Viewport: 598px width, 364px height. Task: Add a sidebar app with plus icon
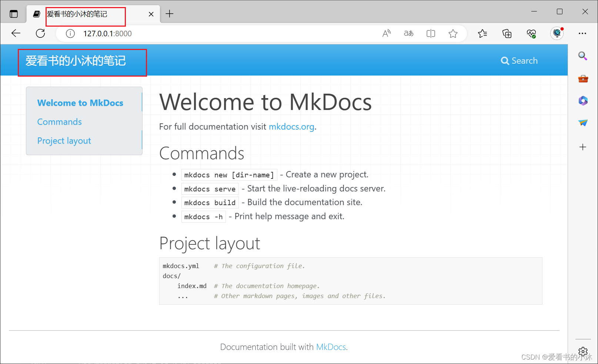pos(583,147)
